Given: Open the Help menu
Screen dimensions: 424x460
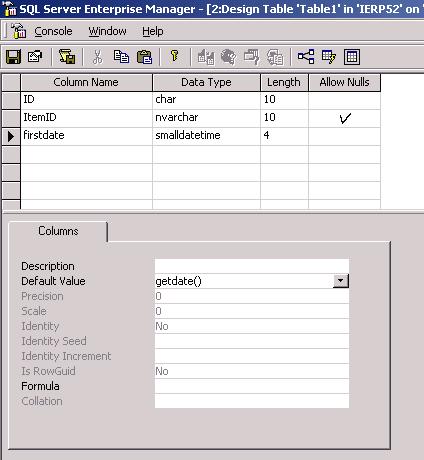Looking at the screenshot, I should [153, 31].
